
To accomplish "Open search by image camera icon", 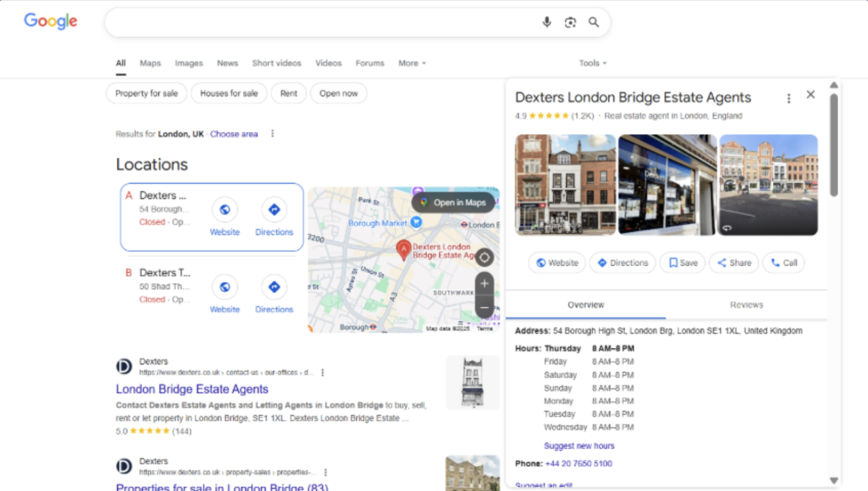I will (570, 22).
